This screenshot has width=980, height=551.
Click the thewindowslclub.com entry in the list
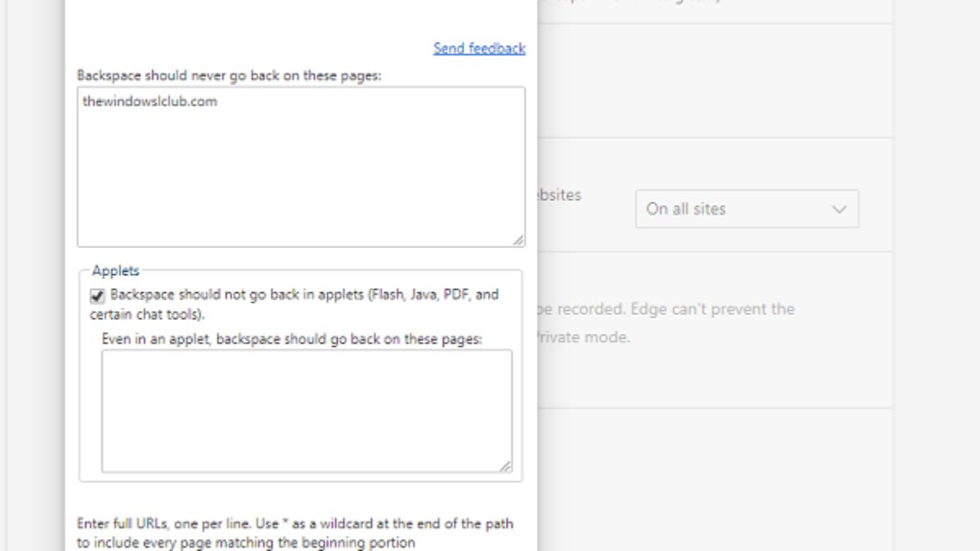(x=149, y=102)
